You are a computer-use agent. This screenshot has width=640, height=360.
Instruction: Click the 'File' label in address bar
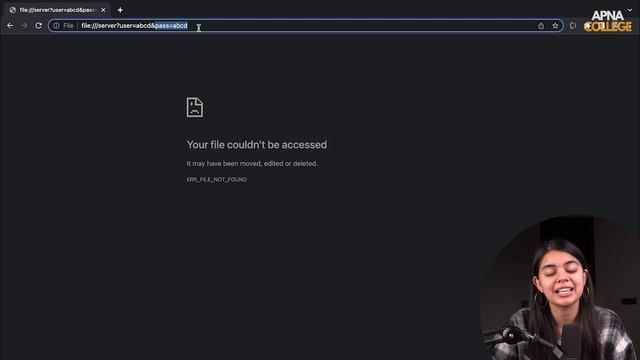click(x=68, y=26)
